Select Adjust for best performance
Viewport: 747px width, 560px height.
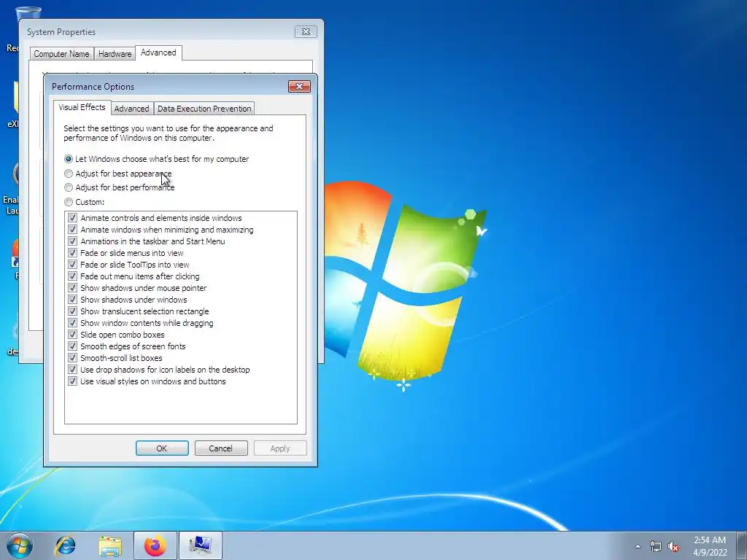[119, 187]
